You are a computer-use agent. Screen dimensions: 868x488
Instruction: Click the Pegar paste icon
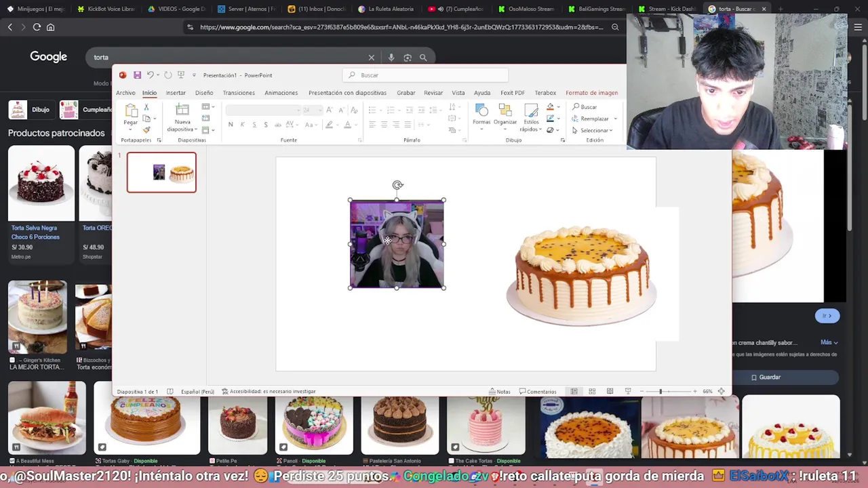point(131,111)
